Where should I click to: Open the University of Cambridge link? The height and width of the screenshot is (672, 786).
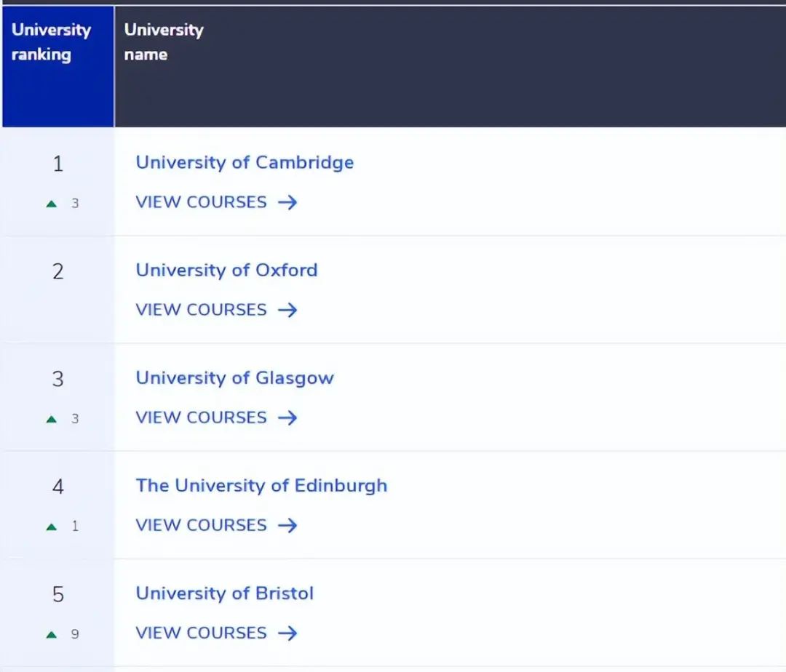tap(245, 162)
